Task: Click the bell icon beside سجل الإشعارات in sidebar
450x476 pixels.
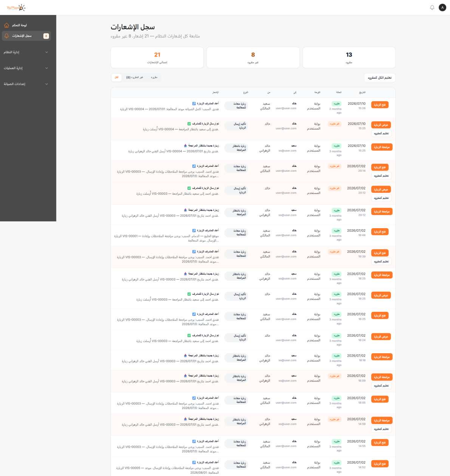Action: pyautogui.click(x=6, y=36)
